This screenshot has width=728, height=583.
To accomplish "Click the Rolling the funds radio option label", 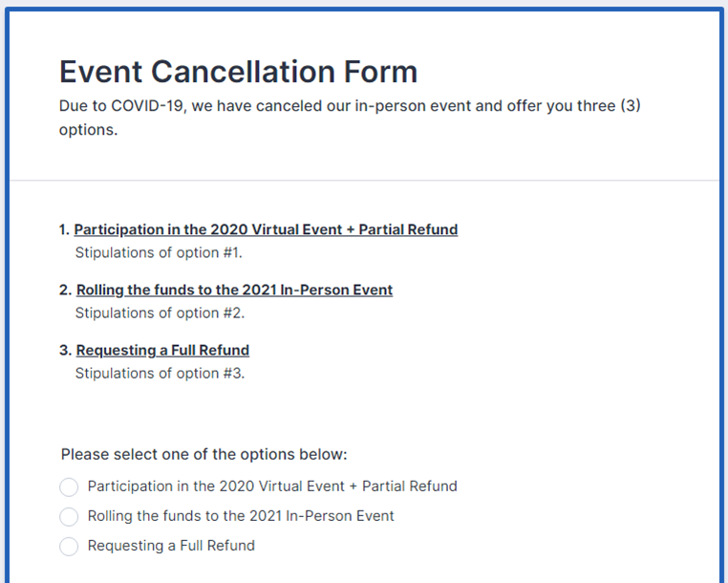I will [241, 516].
